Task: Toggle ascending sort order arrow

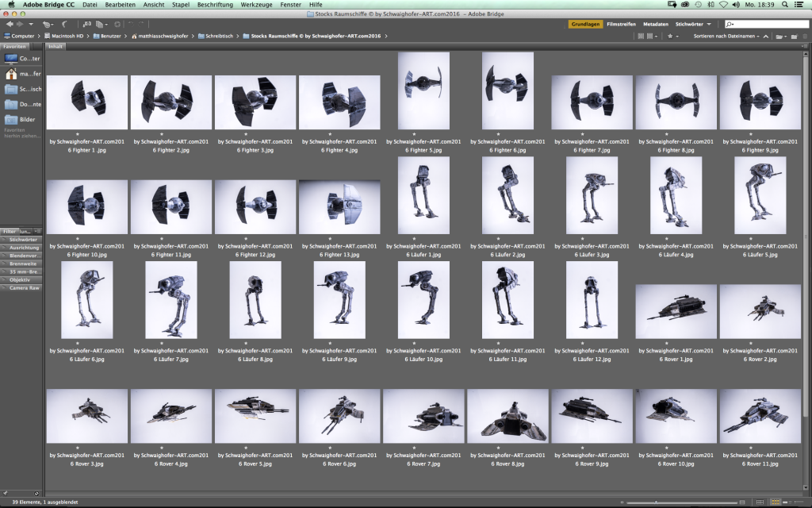Action: tap(765, 37)
